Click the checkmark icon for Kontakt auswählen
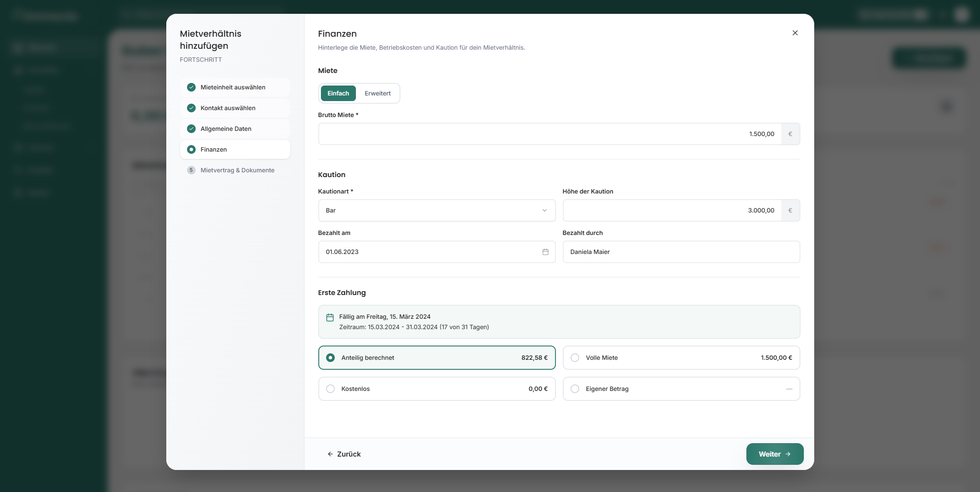This screenshot has width=980, height=492. click(191, 108)
